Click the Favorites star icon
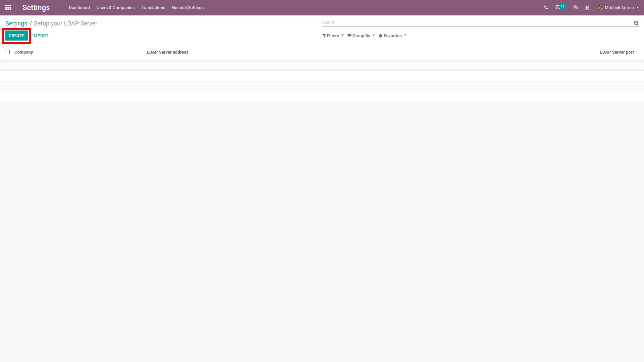The width and height of the screenshot is (644, 362). [x=381, y=36]
